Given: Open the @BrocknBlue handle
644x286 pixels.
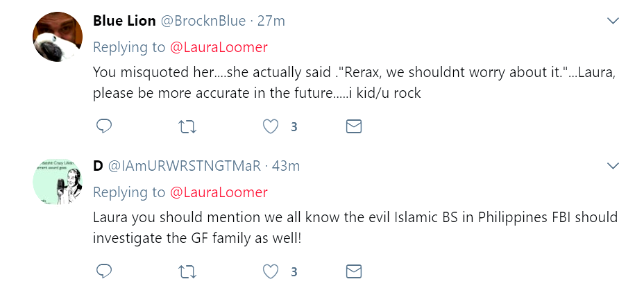Looking at the screenshot, I should coord(203,21).
